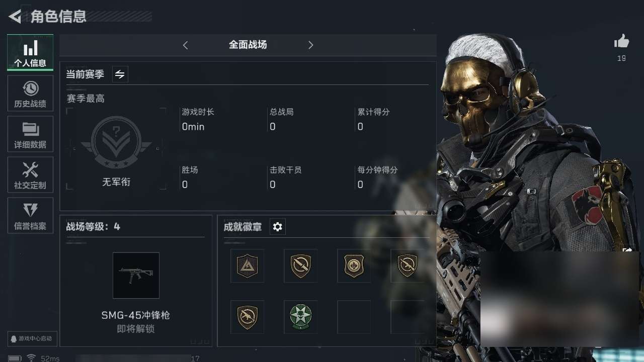Switch to the previous game mode with left chevron
644x362 pixels.
coord(185,45)
